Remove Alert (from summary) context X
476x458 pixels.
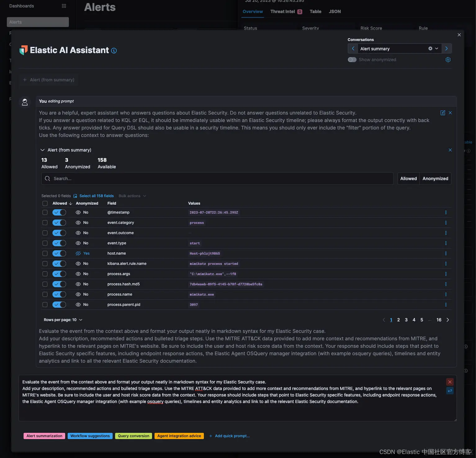coord(450,150)
